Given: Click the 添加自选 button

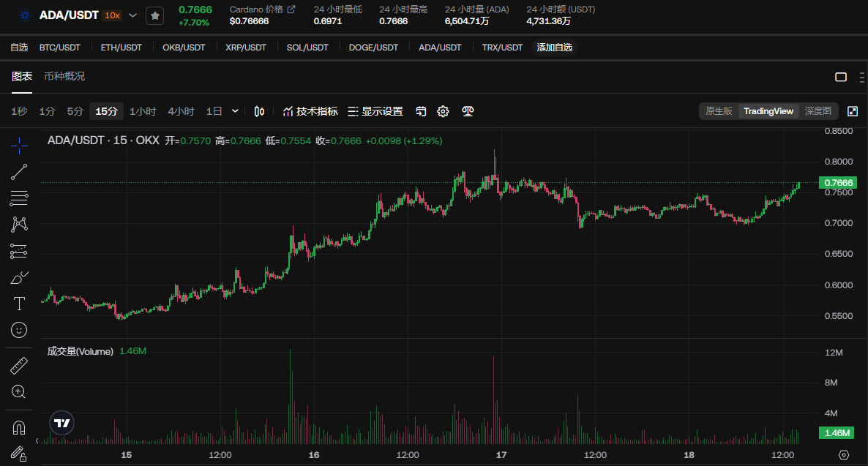Looking at the screenshot, I should coord(555,48).
